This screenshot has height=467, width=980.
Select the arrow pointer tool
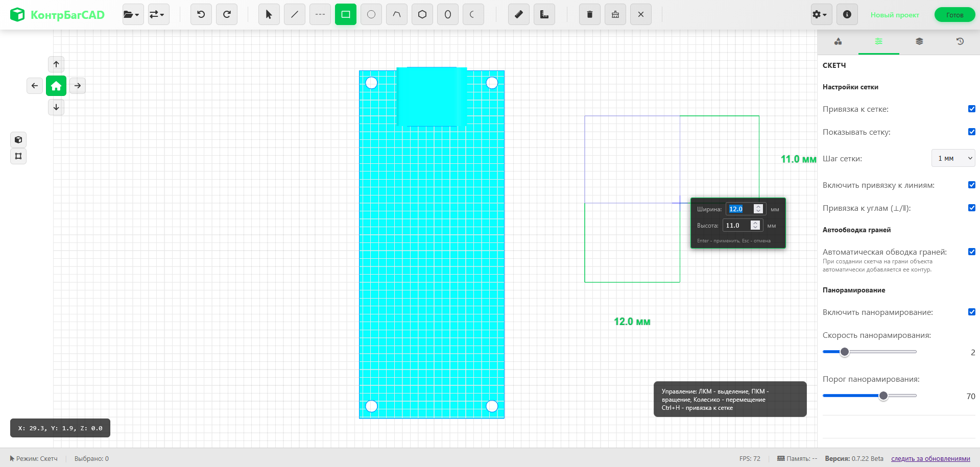point(269,15)
